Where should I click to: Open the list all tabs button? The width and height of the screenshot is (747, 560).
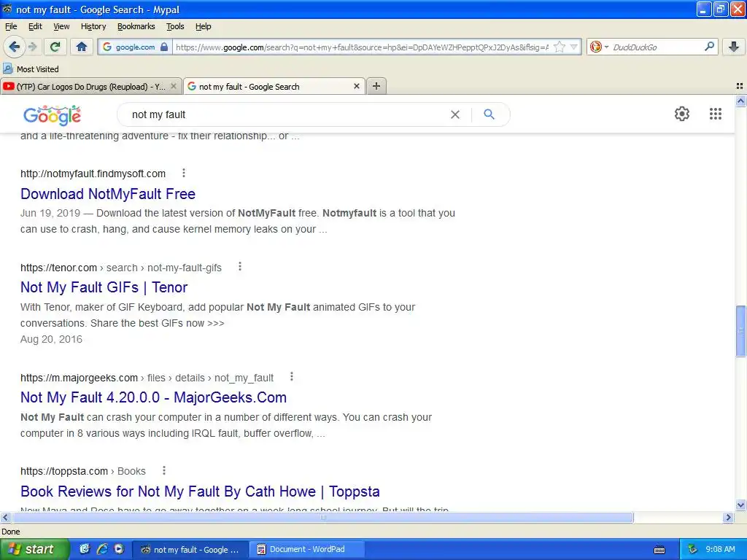[x=740, y=86]
